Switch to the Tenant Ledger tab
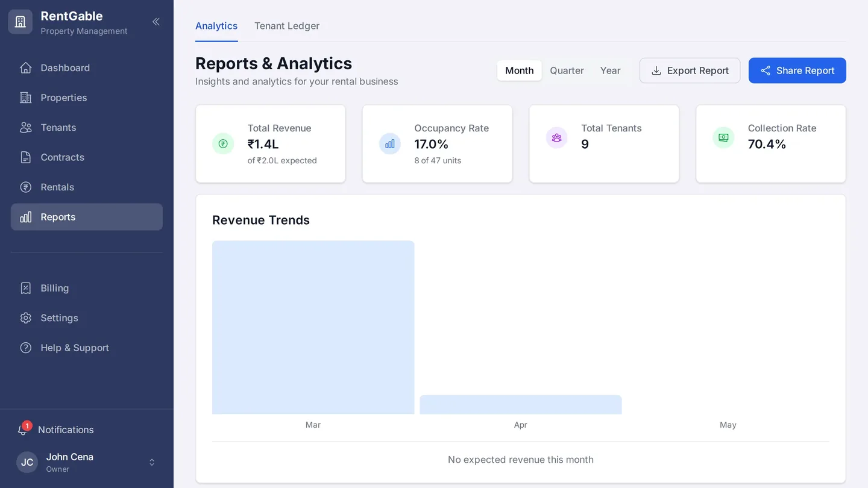Image resolution: width=868 pixels, height=488 pixels. pyautogui.click(x=287, y=26)
